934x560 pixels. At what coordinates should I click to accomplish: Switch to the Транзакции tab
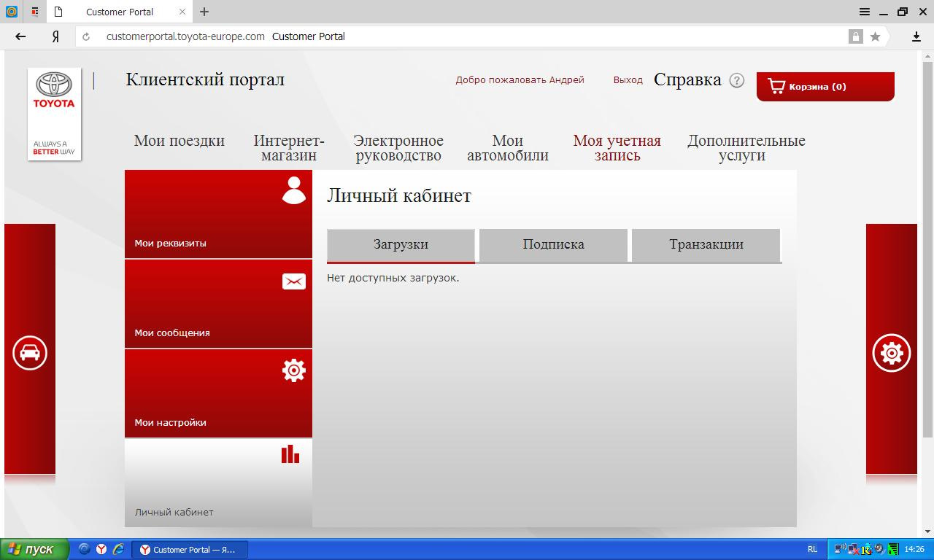pos(706,245)
